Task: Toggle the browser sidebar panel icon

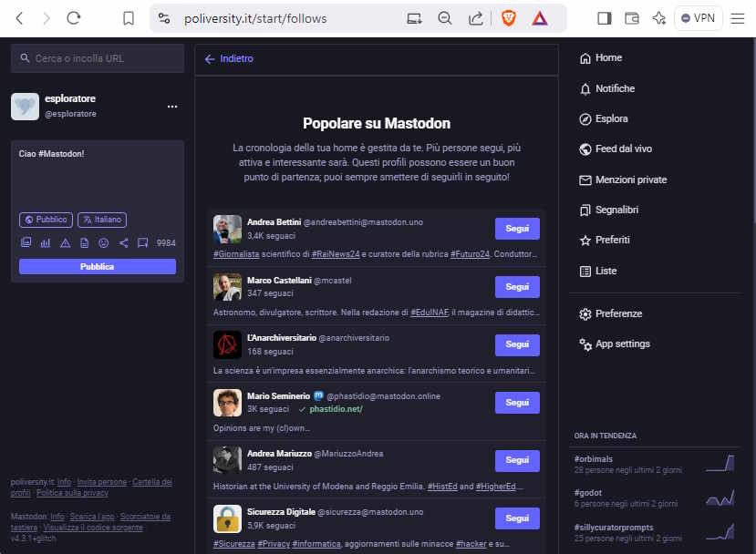Action: coord(604,18)
